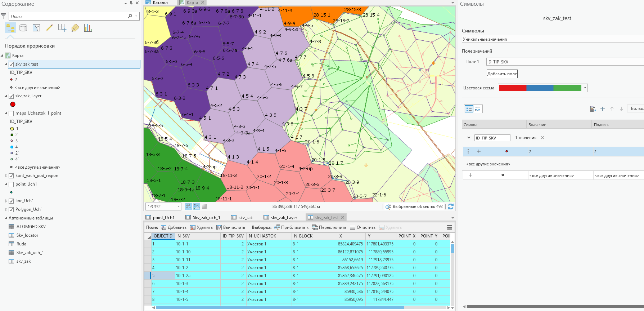Click the add value plus icon in Symbols
The width and height of the screenshot is (644, 311).
[x=603, y=109]
